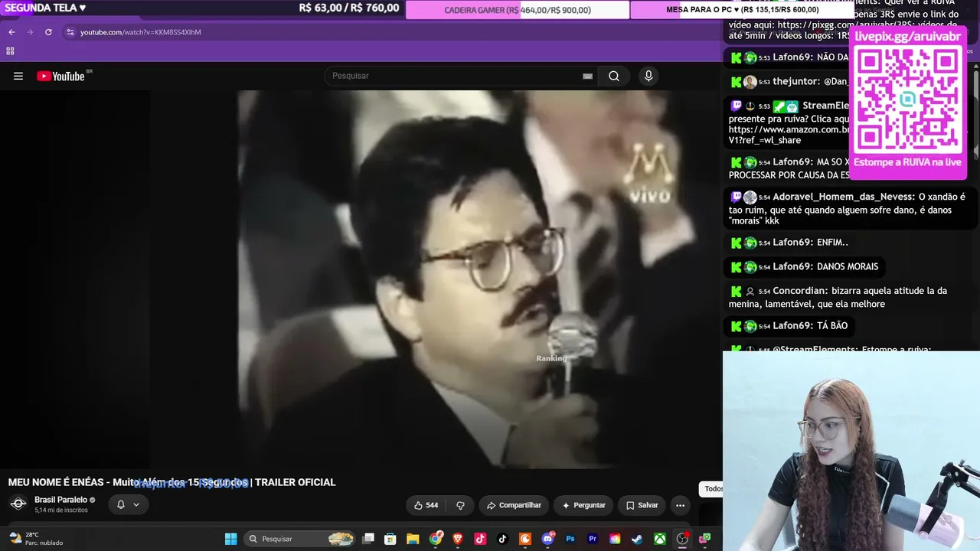Image resolution: width=980 pixels, height=551 pixels.
Task: Go forward in the browser
Action: [30, 32]
